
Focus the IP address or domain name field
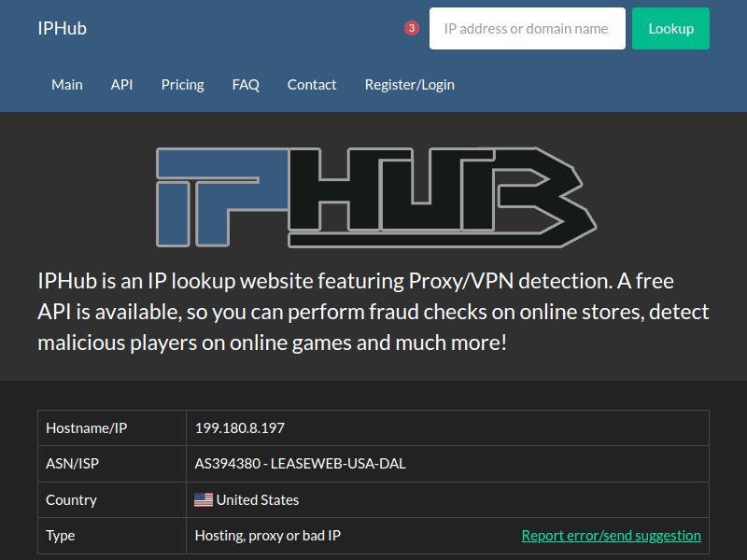527,29
